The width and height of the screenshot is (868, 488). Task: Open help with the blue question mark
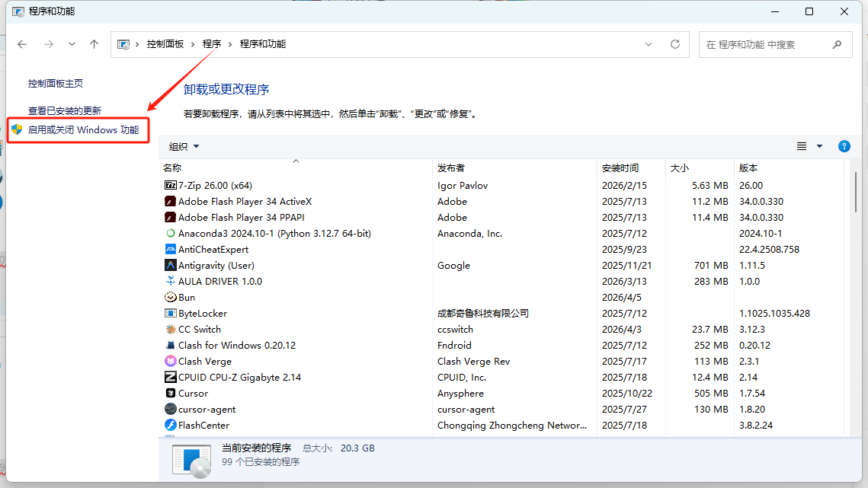point(844,146)
